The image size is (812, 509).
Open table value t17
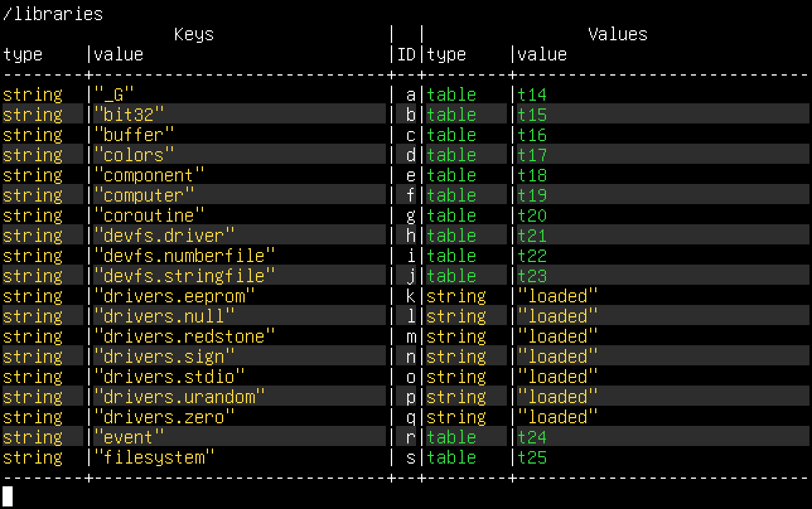(532, 155)
